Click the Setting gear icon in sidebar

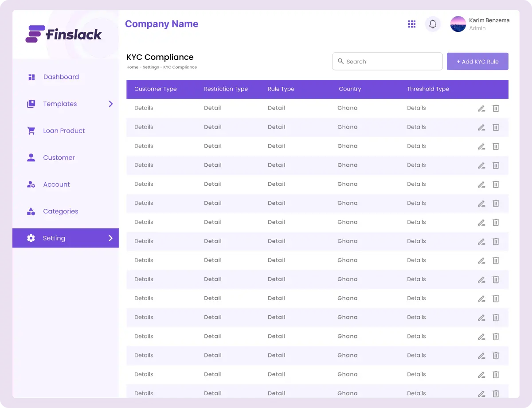[31, 238]
